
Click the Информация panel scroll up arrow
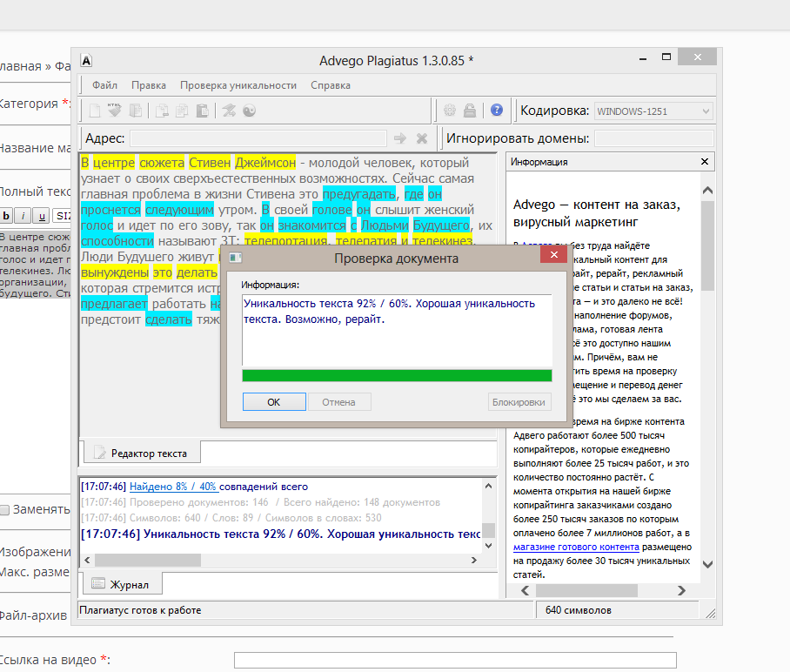click(708, 190)
